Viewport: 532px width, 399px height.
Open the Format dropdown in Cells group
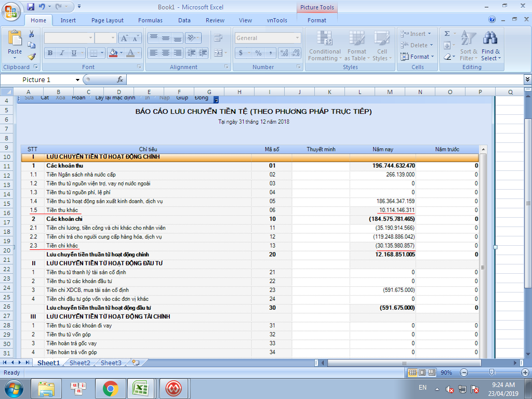tap(419, 57)
